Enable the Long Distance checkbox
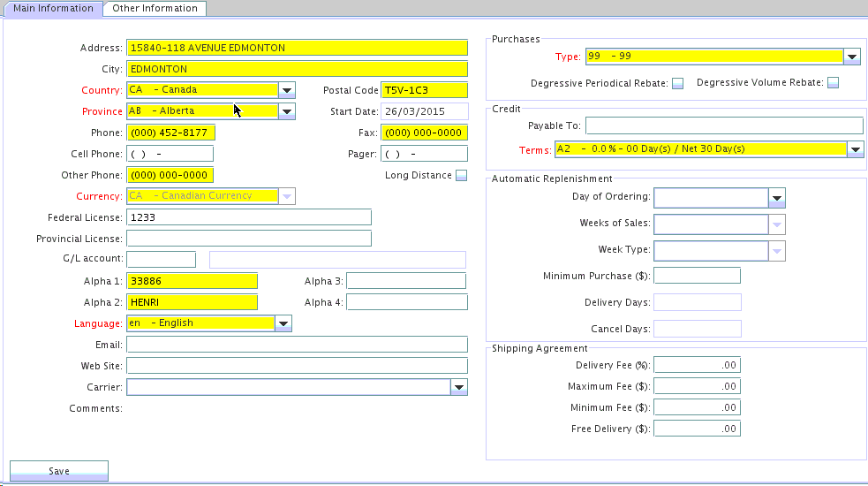 pyautogui.click(x=461, y=176)
